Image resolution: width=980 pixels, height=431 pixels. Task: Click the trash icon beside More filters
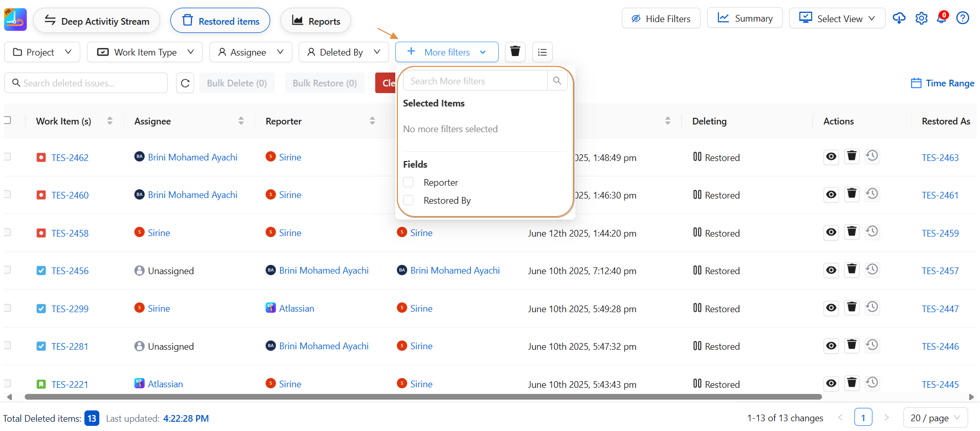515,52
